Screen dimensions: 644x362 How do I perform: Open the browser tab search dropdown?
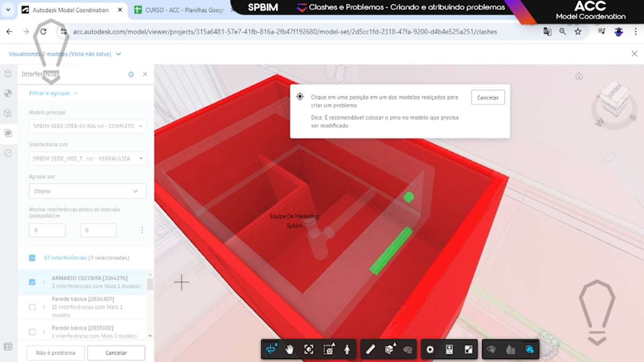pyautogui.click(x=8, y=10)
